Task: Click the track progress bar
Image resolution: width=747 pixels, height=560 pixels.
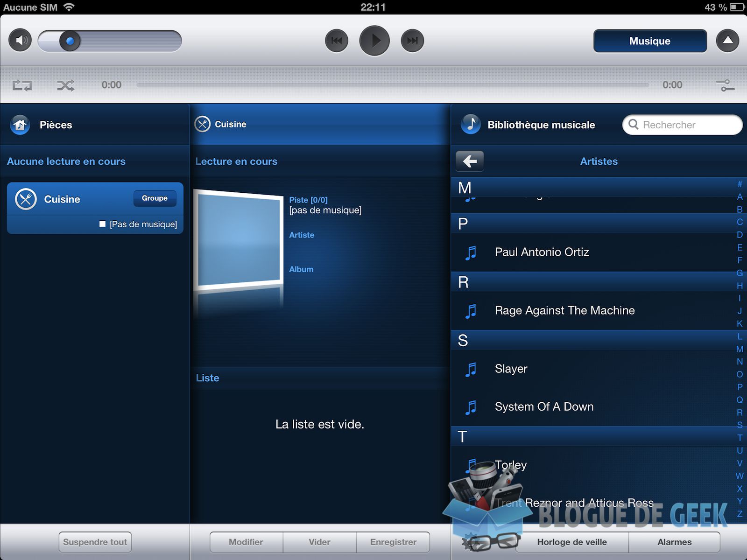Action: [393, 85]
